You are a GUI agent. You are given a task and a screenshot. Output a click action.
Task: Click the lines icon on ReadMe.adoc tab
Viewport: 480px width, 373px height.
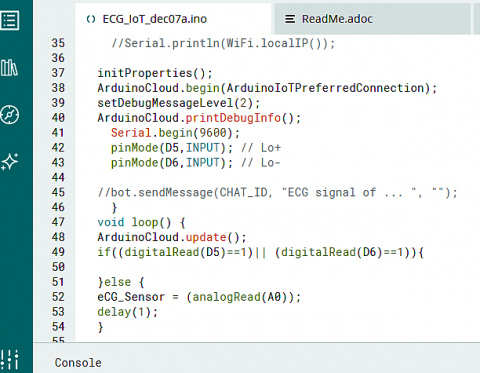(x=290, y=19)
